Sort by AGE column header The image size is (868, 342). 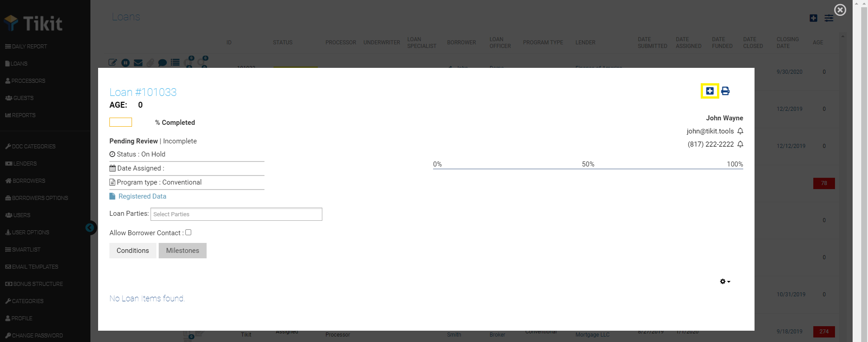[818, 43]
